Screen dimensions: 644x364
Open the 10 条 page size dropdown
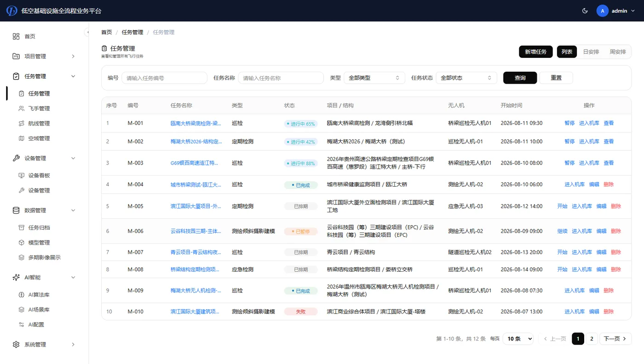tap(518, 339)
